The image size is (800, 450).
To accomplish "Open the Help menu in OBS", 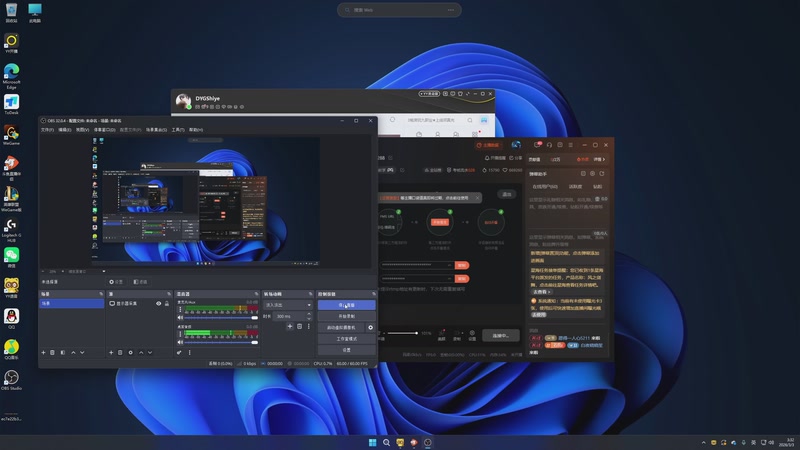I will point(196,130).
